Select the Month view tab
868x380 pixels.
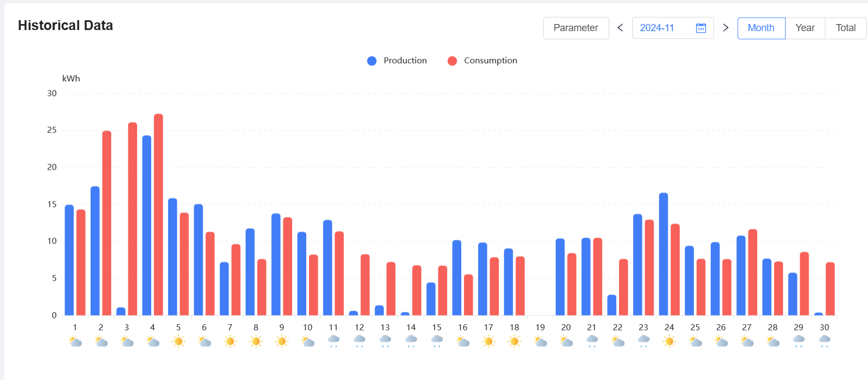point(761,28)
